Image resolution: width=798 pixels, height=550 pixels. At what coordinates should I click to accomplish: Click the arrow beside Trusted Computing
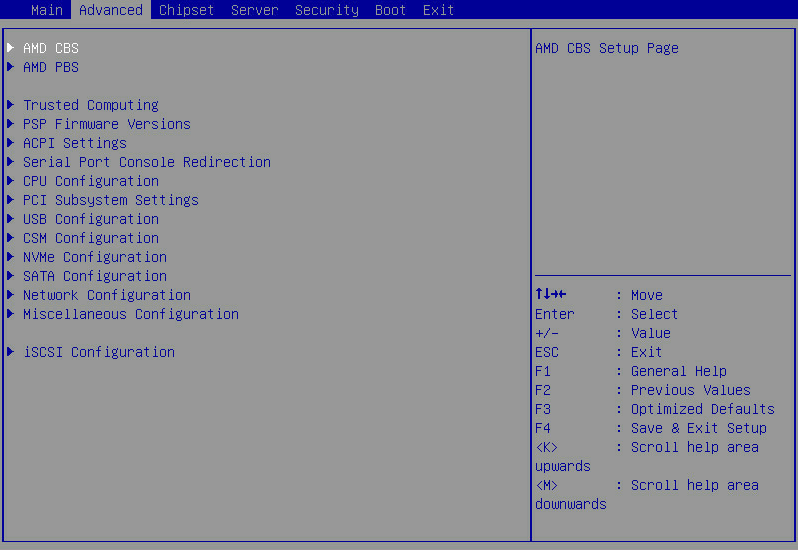(x=10, y=104)
